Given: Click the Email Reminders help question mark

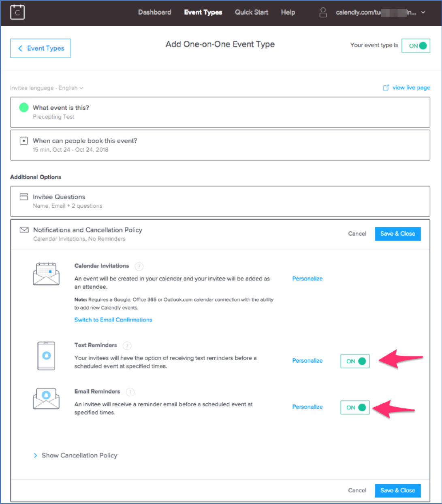Looking at the screenshot, I should pyautogui.click(x=130, y=392).
